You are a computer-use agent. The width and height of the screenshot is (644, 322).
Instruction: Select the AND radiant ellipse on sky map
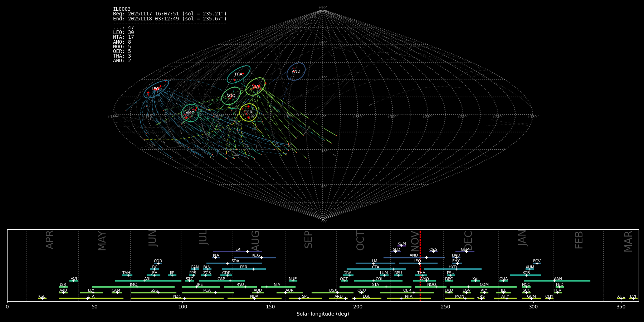[x=296, y=72]
